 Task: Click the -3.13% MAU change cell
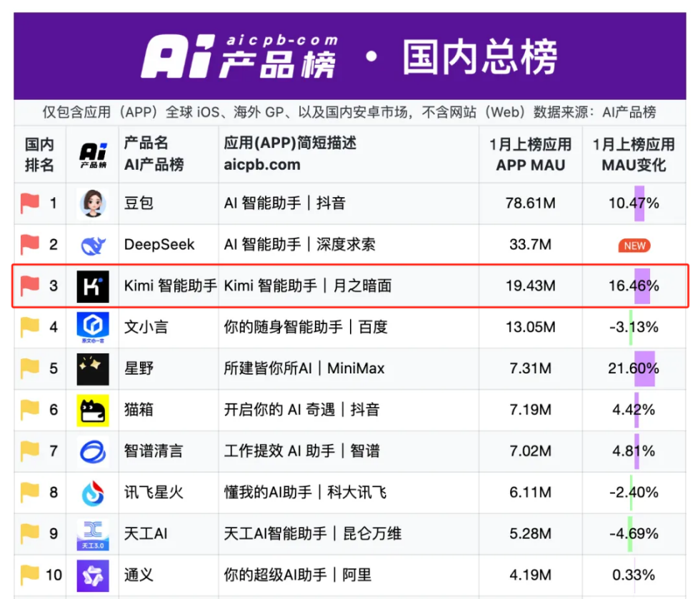tap(634, 327)
